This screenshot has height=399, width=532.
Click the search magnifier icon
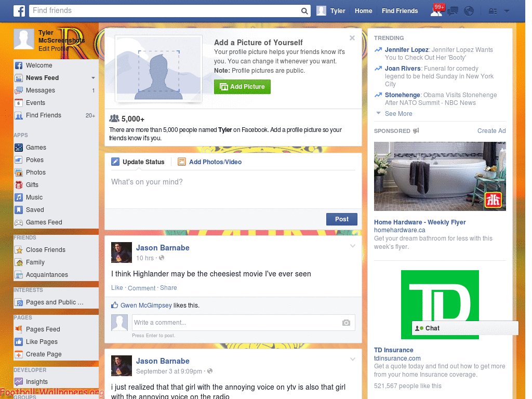[x=304, y=11]
